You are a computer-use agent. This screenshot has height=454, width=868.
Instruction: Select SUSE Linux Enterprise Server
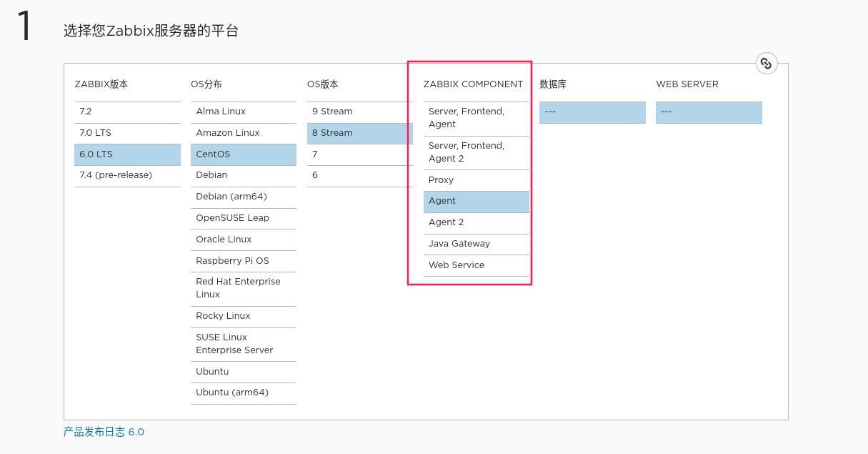244,345
